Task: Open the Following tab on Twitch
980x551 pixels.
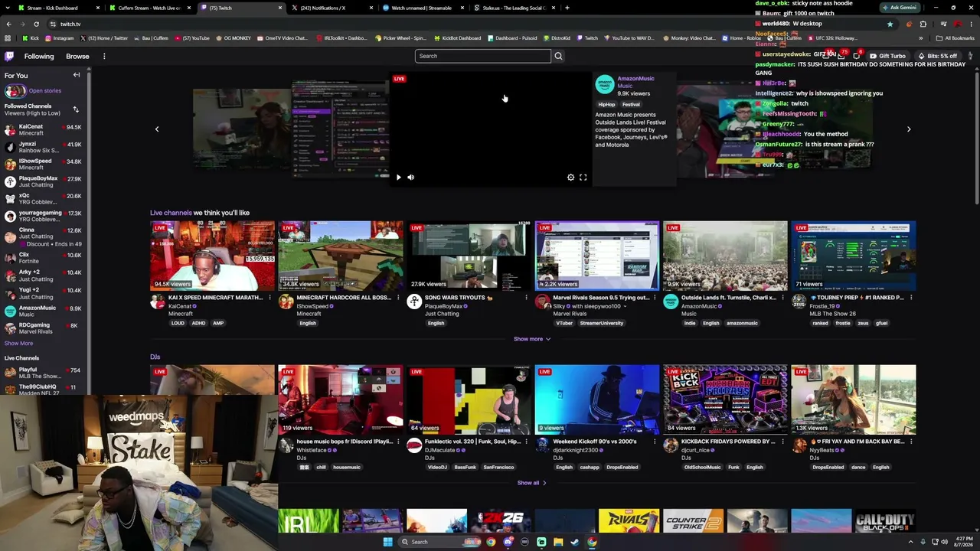Action: point(39,56)
